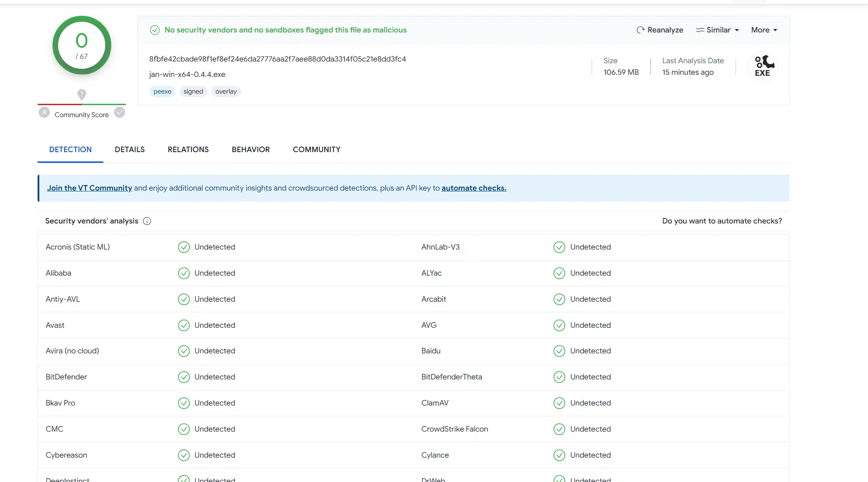868x482 pixels.
Task: Click the community score question mark marker
Action: pos(82,94)
